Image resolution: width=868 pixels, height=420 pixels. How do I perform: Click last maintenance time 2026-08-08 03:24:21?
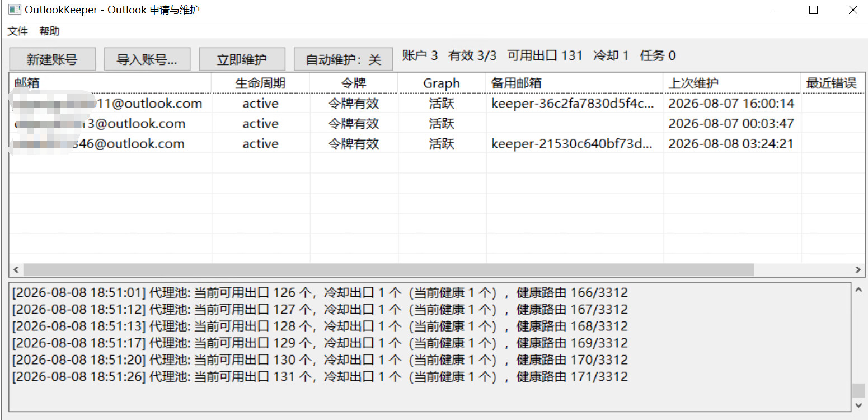(x=731, y=144)
